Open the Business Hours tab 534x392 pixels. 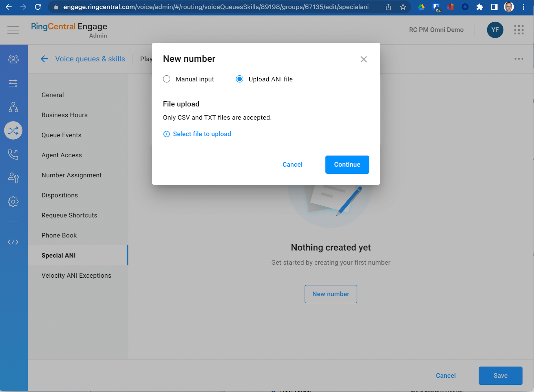pos(78,115)
